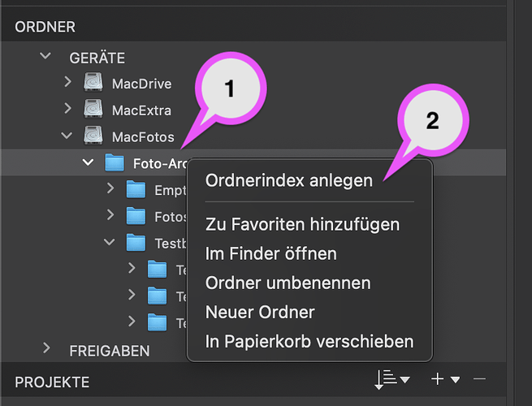This screenshot has width=532, height=406.
Task: Click the MacFotos disk icon
Action: 95,136
